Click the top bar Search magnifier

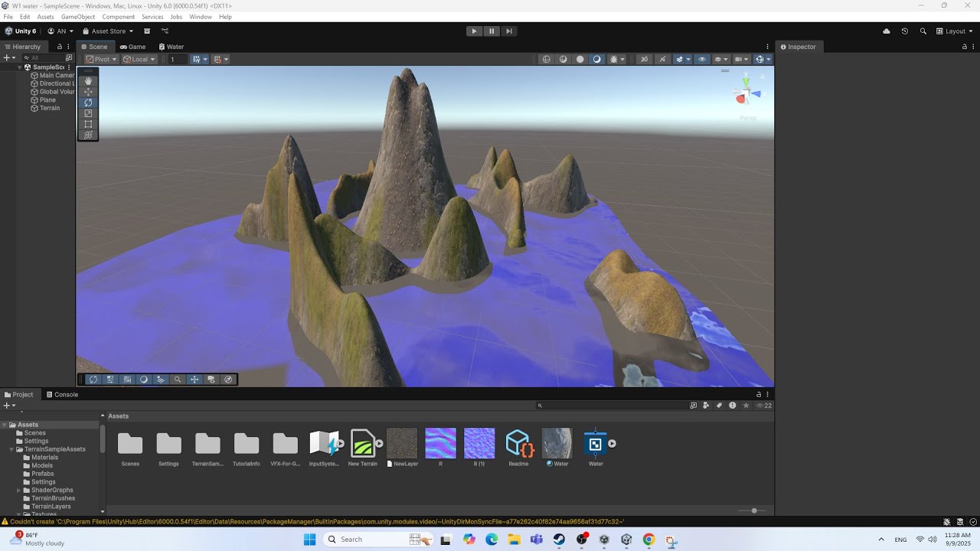pyautogui.click(x=923, y=31)
